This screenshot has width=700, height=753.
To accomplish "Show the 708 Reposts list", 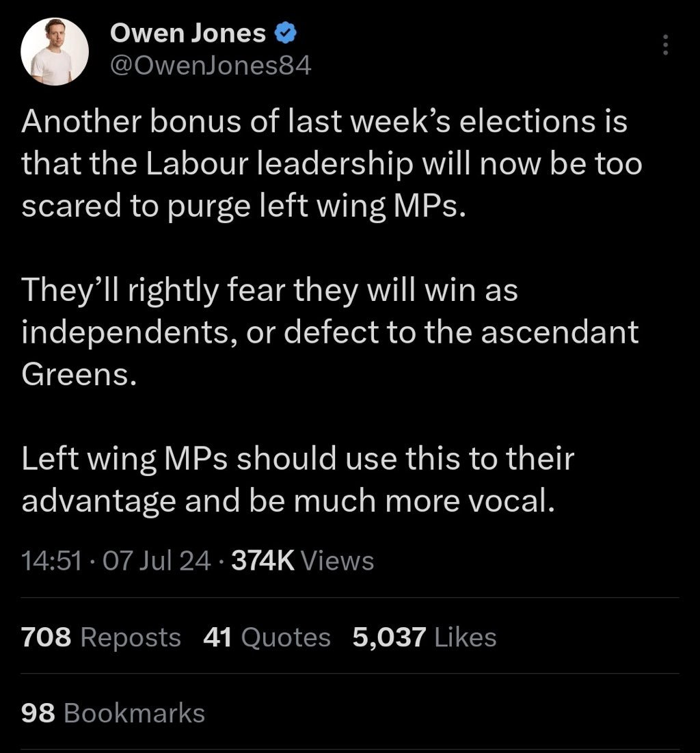I will click(x=101, y=637).
